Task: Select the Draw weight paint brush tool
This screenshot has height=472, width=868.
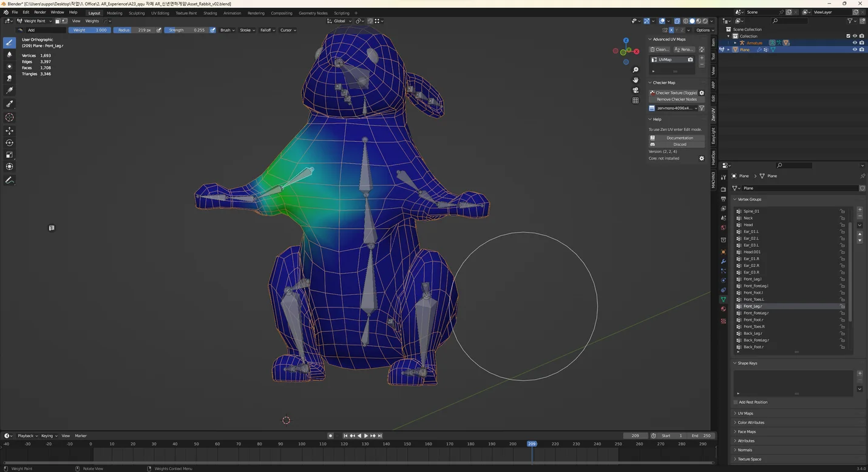Action: point(9,42)
